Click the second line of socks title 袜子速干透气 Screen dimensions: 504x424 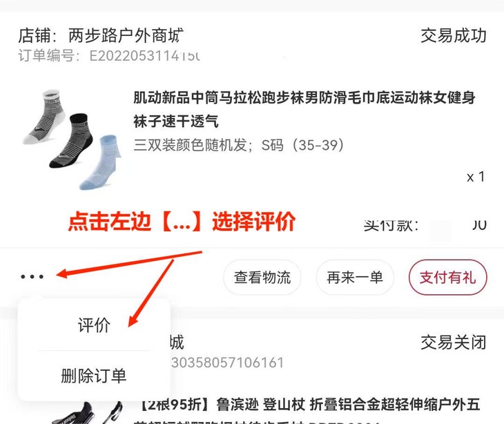pos(176,122)
